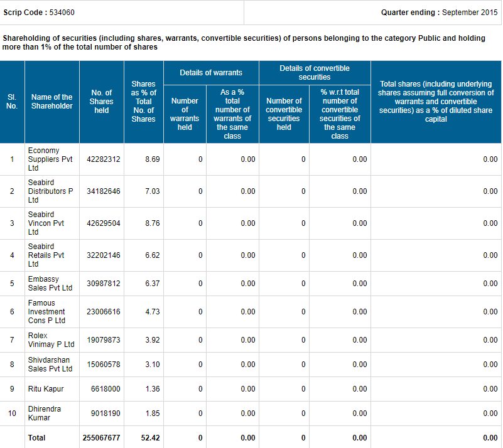Image resolution: width=503 pixels, height=448 pixels.
Task: Click the Details of warrants header
Action: point(210,73)
